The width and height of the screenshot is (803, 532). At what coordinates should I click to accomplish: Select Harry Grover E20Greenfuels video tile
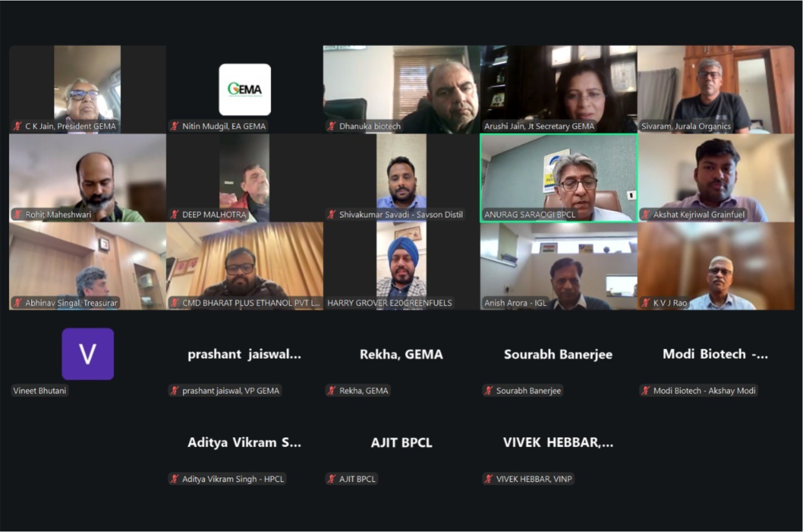[401, 266]
